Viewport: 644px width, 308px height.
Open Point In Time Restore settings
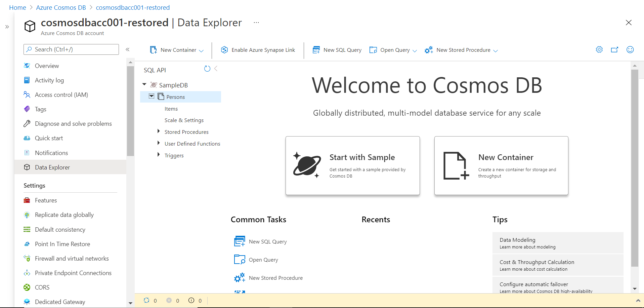click(62, 244)
